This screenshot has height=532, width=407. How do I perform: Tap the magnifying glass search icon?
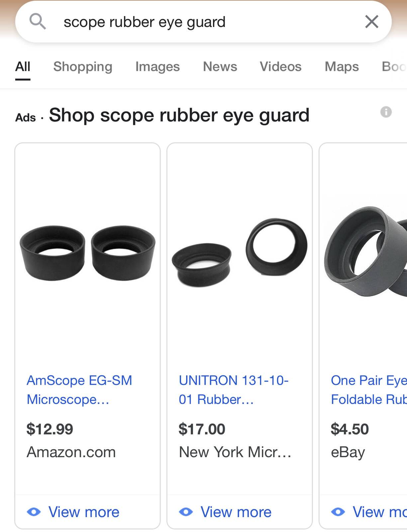38,22
